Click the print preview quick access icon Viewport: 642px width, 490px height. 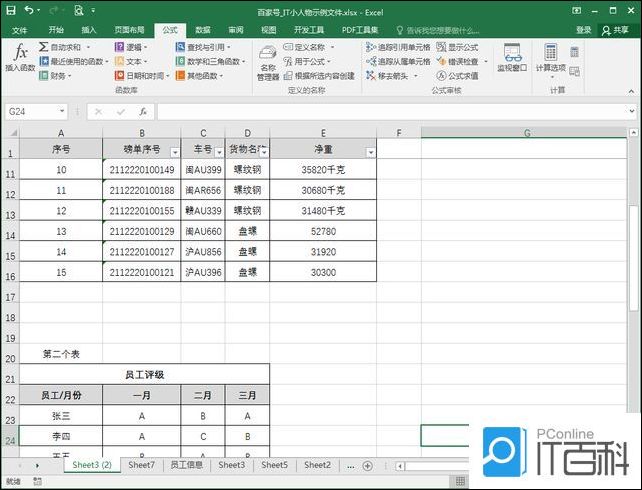pos(79,10)
